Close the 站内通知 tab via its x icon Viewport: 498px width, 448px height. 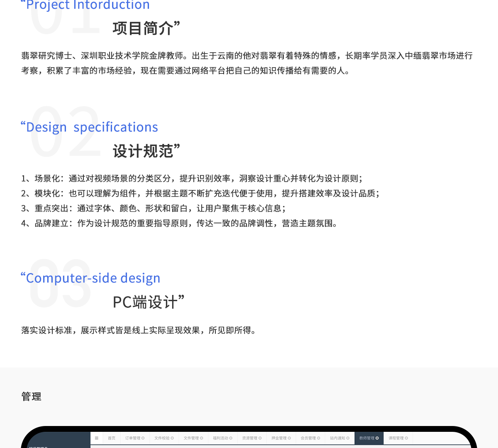pyautogui.click(x=348, y=438)
